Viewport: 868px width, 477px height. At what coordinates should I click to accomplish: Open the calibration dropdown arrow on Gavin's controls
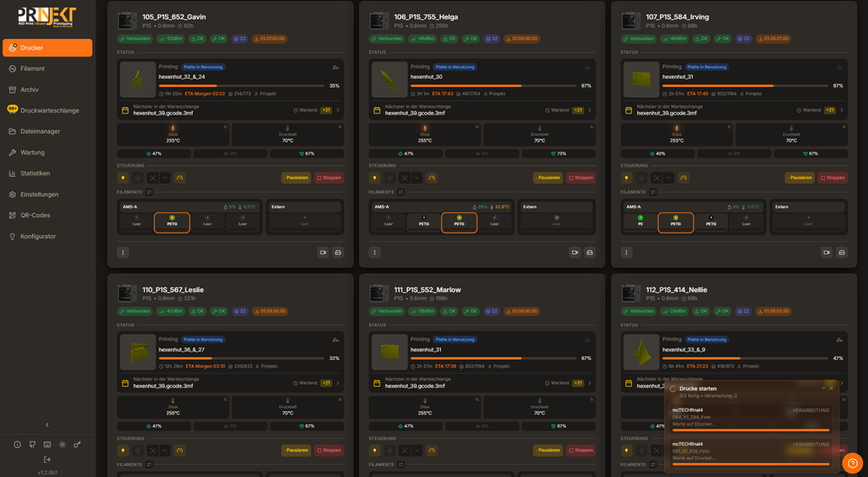[x=165, y=178]
